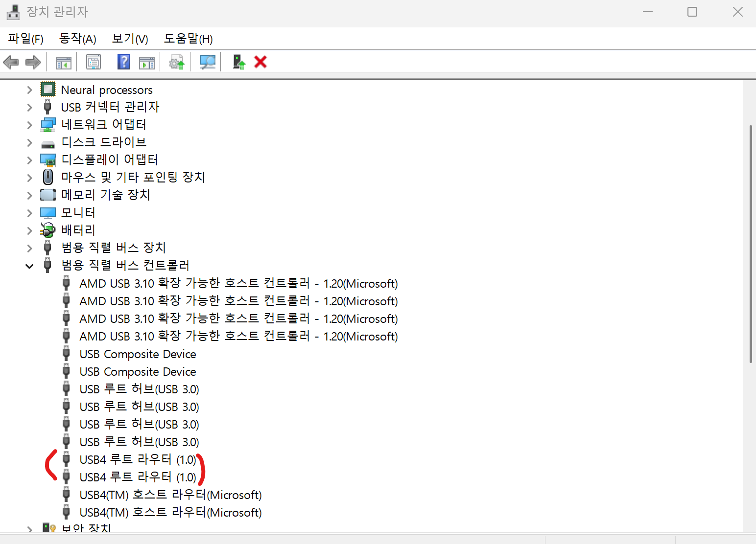Select the disk drive icon
Image resolution: width=756 pixels, height=544 pixels.
(x=48, y=144)
